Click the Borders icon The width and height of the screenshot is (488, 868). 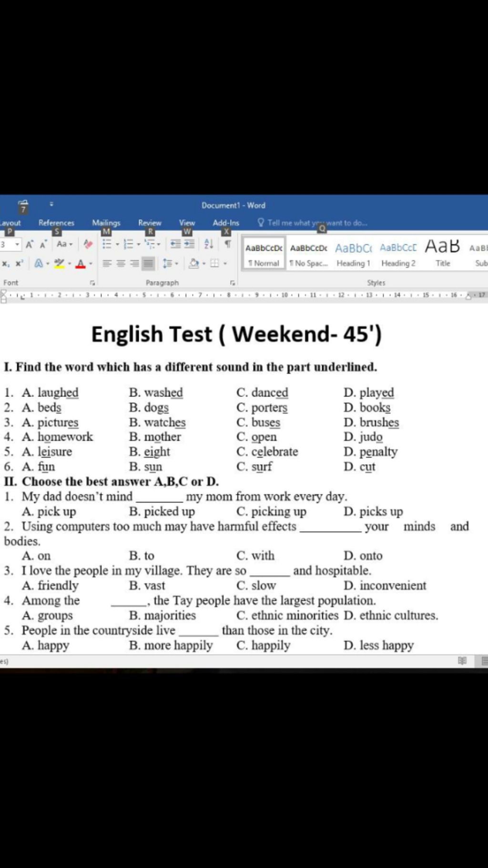[215, 263]
